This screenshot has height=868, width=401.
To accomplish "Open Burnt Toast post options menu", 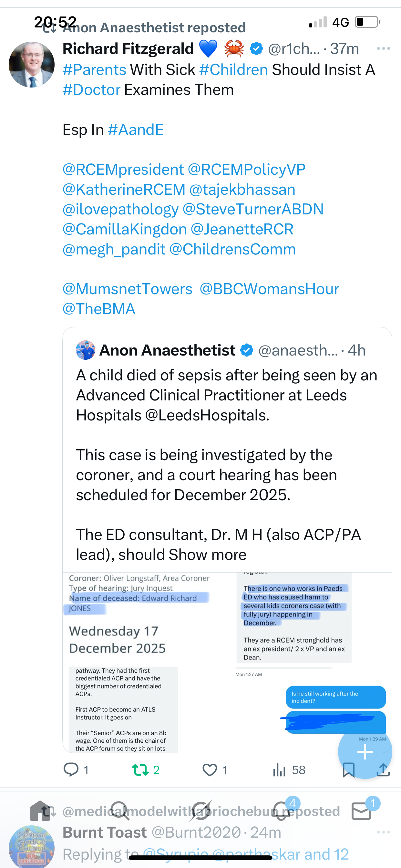I will pyautogui.click(x=383, y=832).
